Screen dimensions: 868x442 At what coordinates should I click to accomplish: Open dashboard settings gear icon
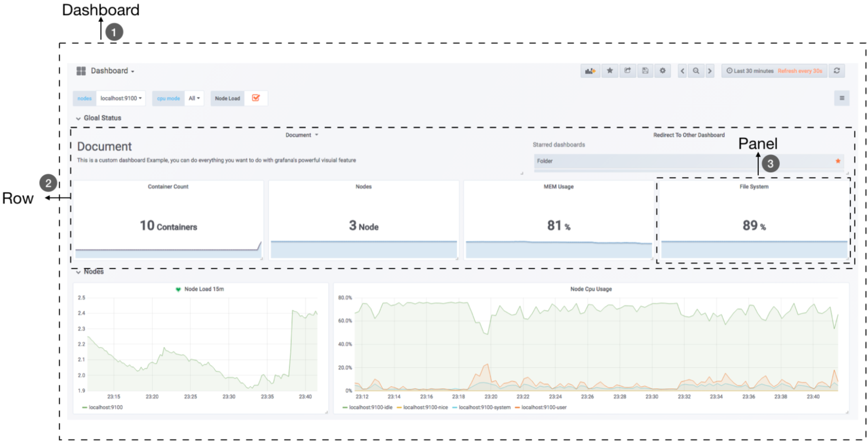click(663, 71)
